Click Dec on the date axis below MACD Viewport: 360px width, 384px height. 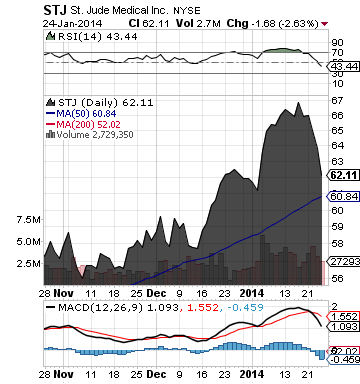[156, 374]
